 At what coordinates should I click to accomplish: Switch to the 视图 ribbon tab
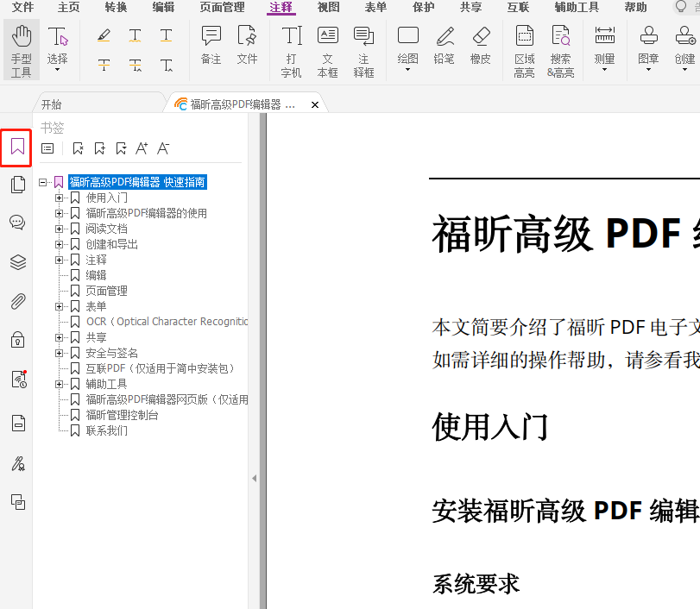[329, 8]
